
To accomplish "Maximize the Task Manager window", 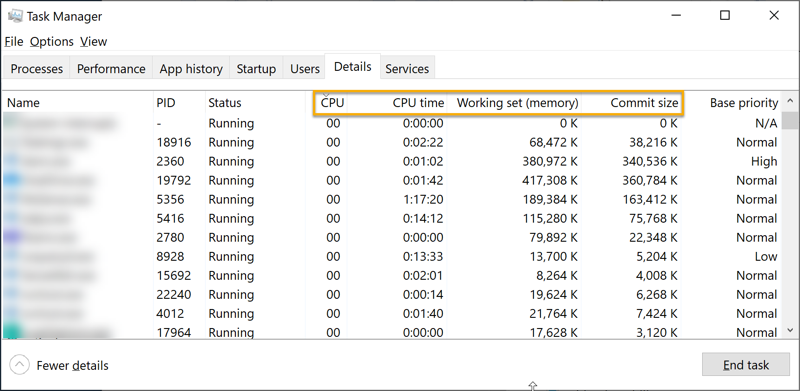I will pyautogui.click(x=724, y=15).
